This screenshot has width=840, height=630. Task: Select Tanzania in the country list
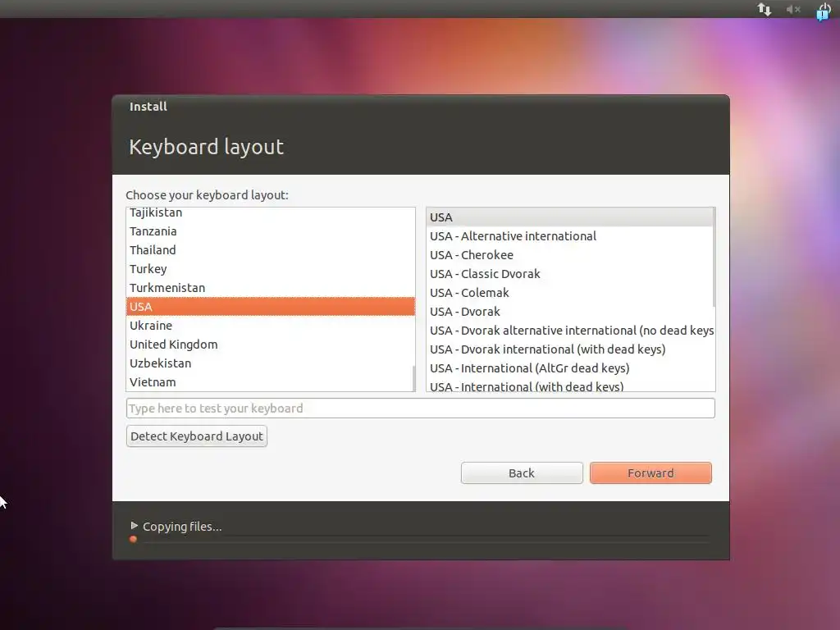click(x=271, y=231)
